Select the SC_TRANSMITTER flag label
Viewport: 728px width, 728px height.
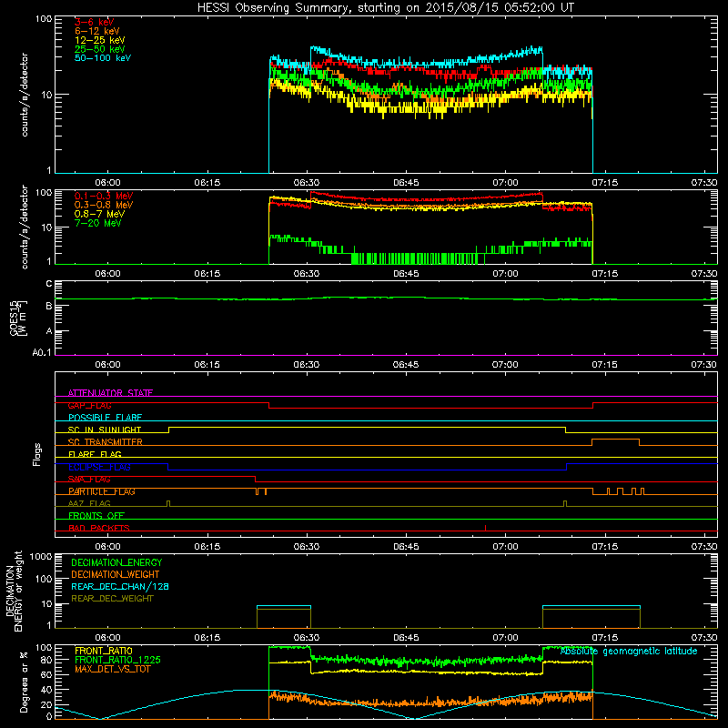point(105,442)
